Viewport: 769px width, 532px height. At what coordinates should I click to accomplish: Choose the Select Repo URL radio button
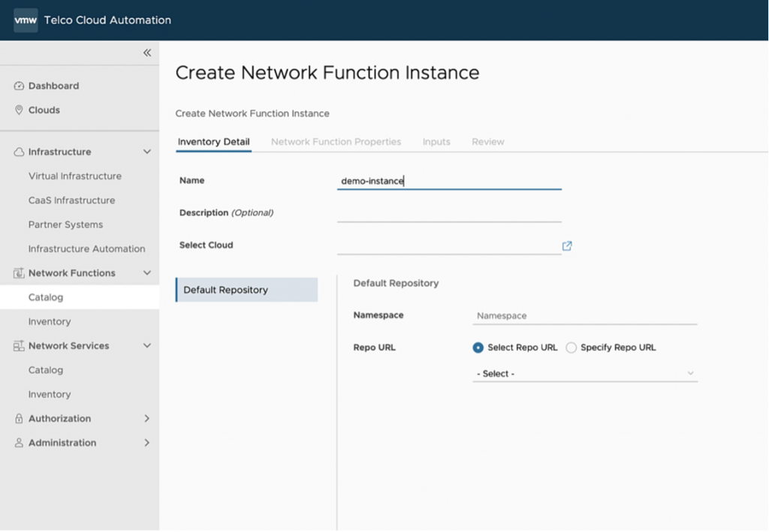[x=478, y=347]
